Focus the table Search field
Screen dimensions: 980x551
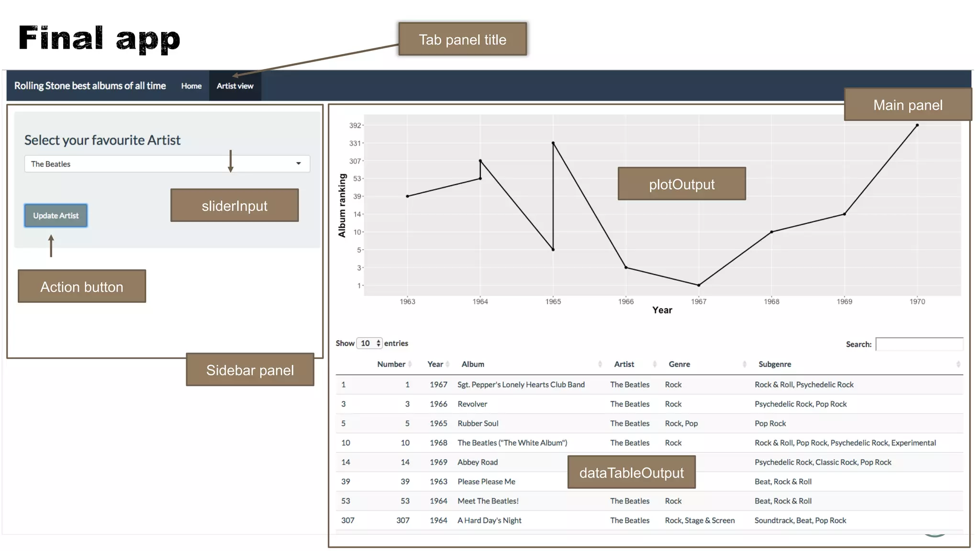point(919,344)
